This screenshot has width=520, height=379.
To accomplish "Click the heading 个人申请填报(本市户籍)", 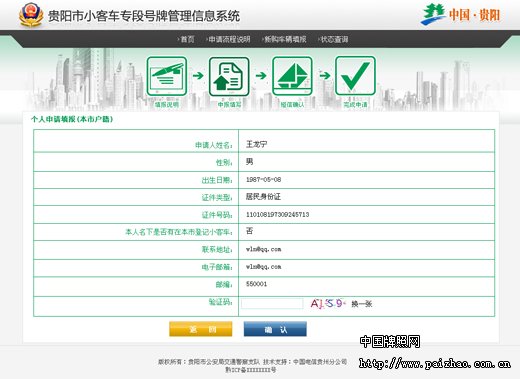I will point(72,119).
